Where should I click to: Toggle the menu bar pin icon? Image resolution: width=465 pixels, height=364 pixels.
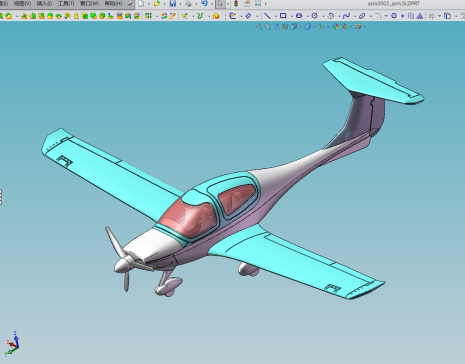tap(130, 4)
